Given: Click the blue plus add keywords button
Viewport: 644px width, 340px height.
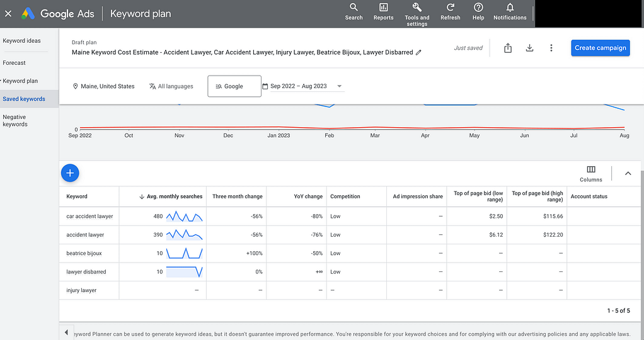Looking at the screenshot, I should coord(70,173).
